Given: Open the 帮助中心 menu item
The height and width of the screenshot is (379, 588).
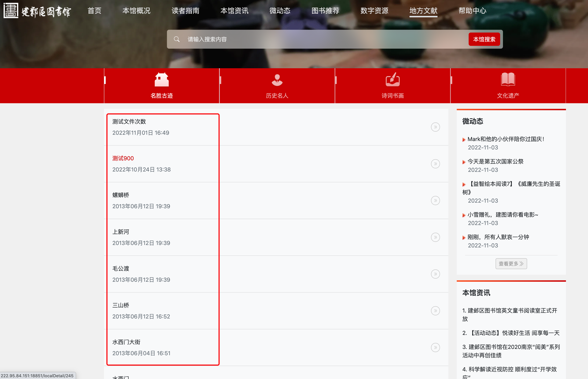Looking at the screenshot, I should click(x=472, y=10).
